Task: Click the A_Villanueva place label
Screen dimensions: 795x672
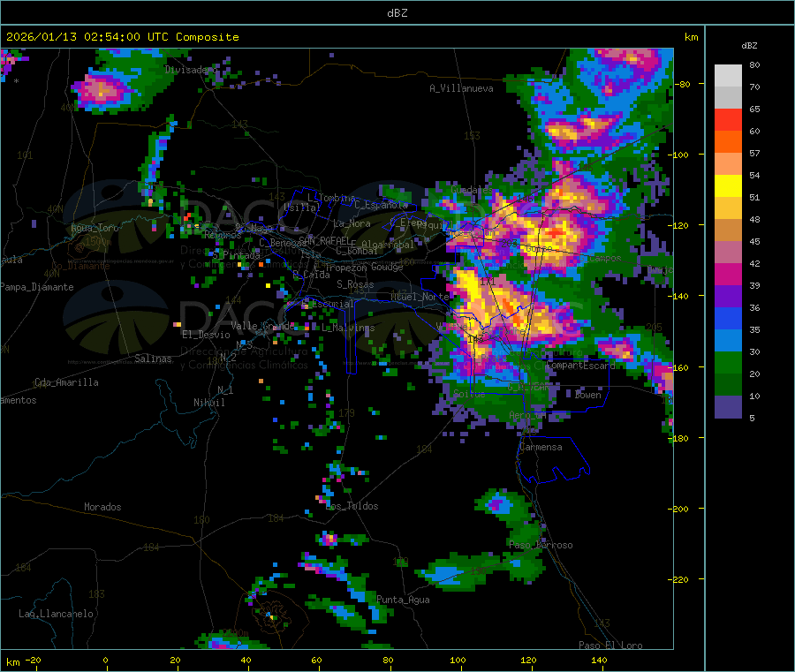Action: [461, 88]
